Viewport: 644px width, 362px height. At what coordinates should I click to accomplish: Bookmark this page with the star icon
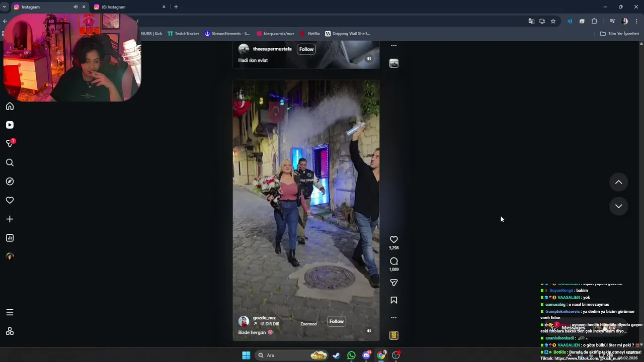click(x=553, y=21)
